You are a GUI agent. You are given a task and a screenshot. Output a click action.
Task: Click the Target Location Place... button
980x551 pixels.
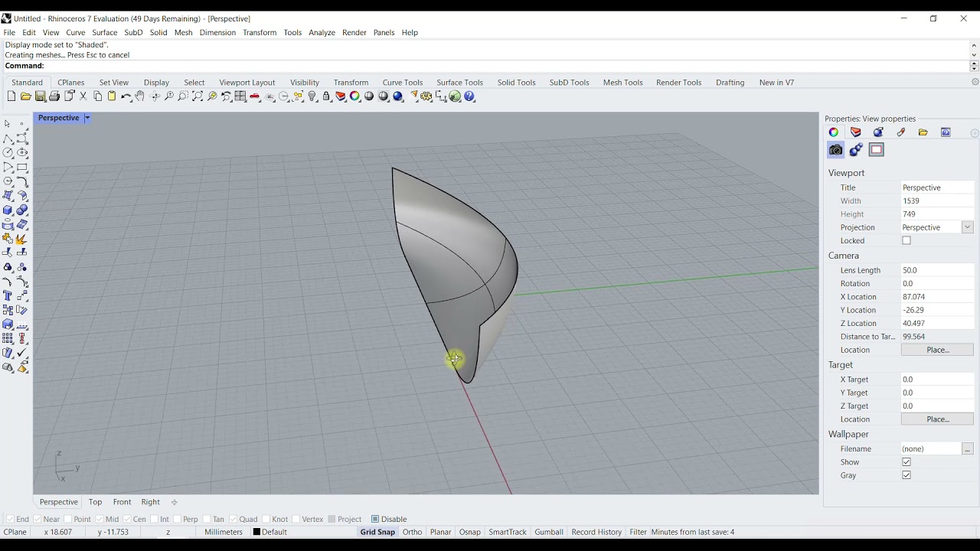(x=937, y=419)
